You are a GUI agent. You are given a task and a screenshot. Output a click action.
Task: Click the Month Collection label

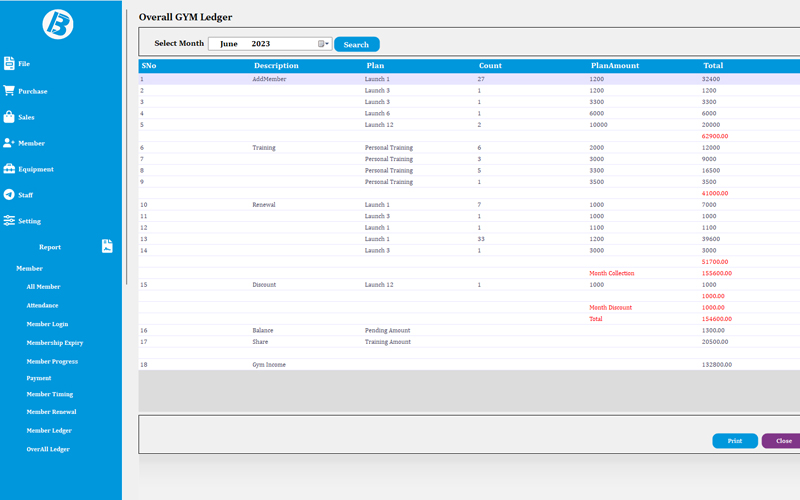point(612,273)
